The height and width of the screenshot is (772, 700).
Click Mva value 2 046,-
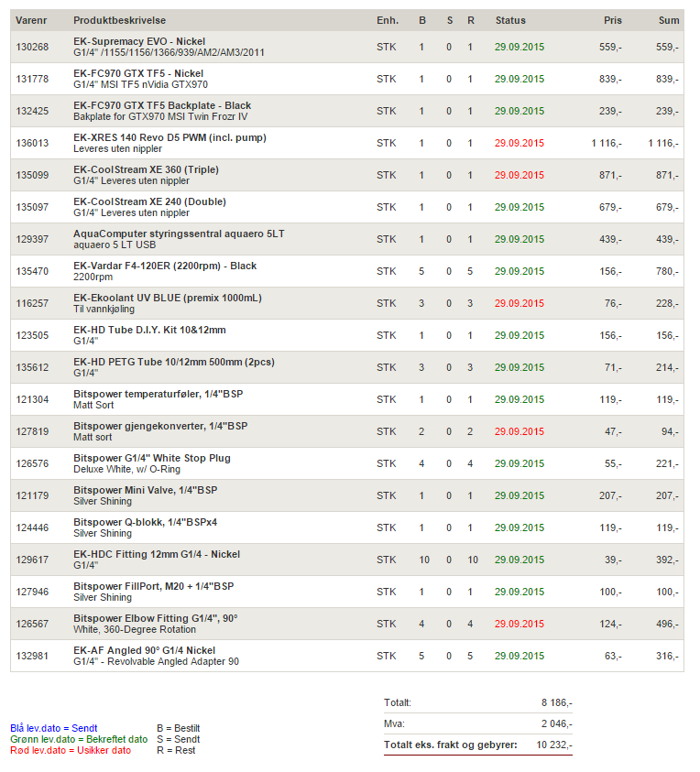[557, 723]
